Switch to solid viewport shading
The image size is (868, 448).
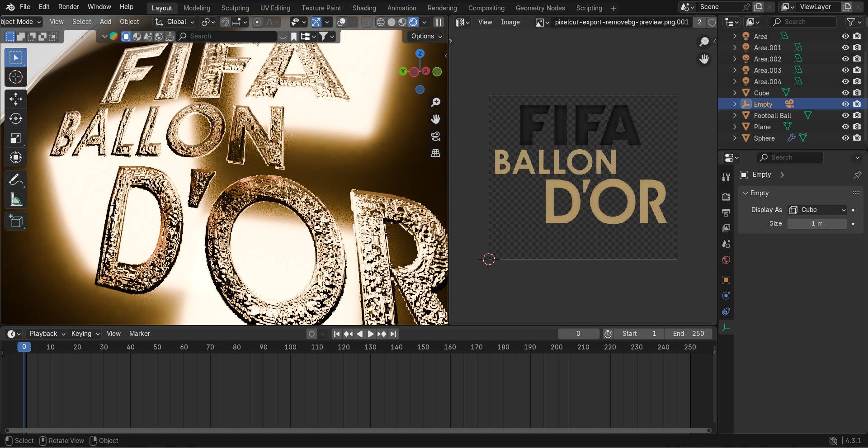coord(392,22)
